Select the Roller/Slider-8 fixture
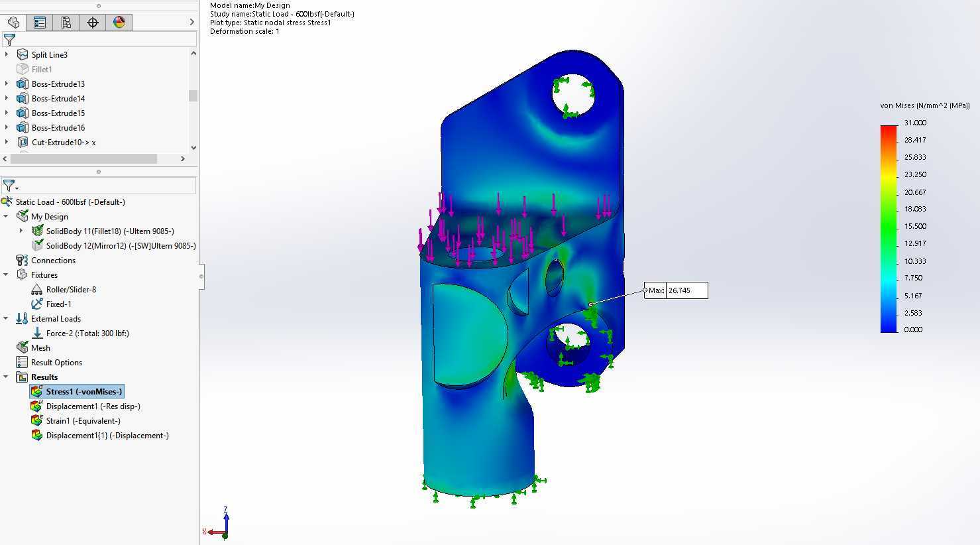The image size is (980, 545). pyautogui.click(x=64, y=289)
